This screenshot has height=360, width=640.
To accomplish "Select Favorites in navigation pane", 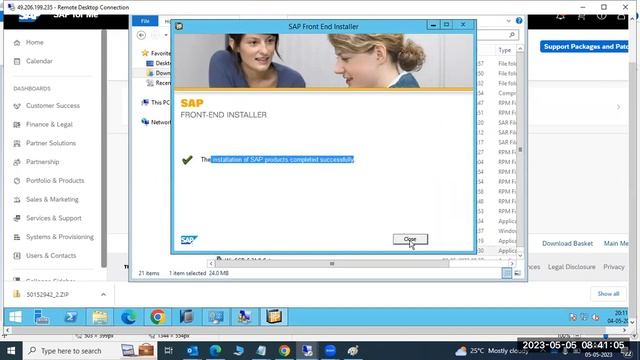I will coord(157,53).
